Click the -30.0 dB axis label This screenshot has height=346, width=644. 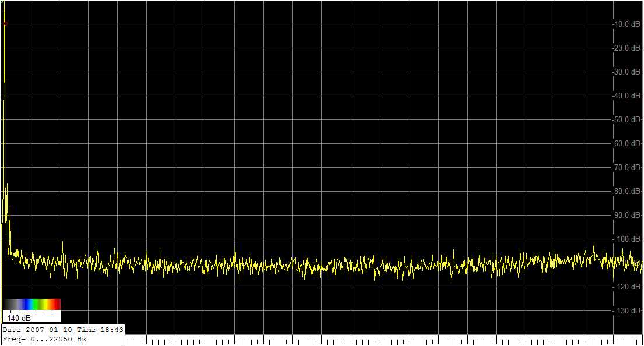point(626,72)
